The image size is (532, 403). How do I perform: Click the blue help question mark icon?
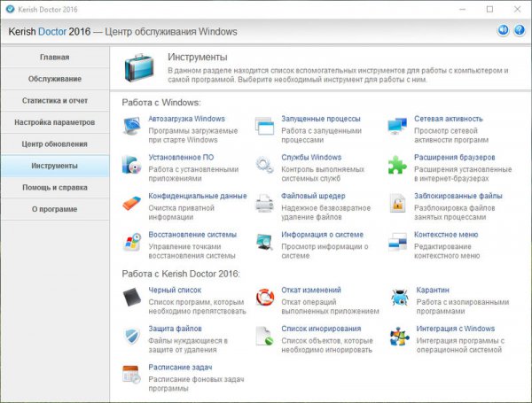coord(520,30)
